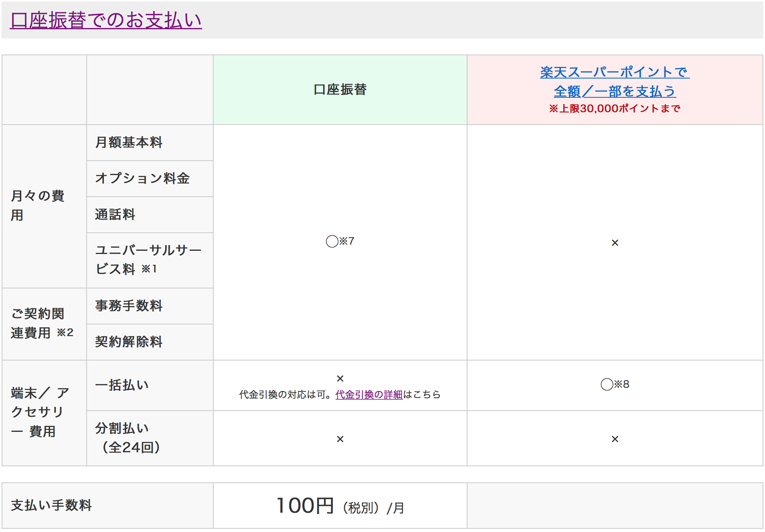
Task: Select the 事務手数料 row label
Action: pos(129,306)
